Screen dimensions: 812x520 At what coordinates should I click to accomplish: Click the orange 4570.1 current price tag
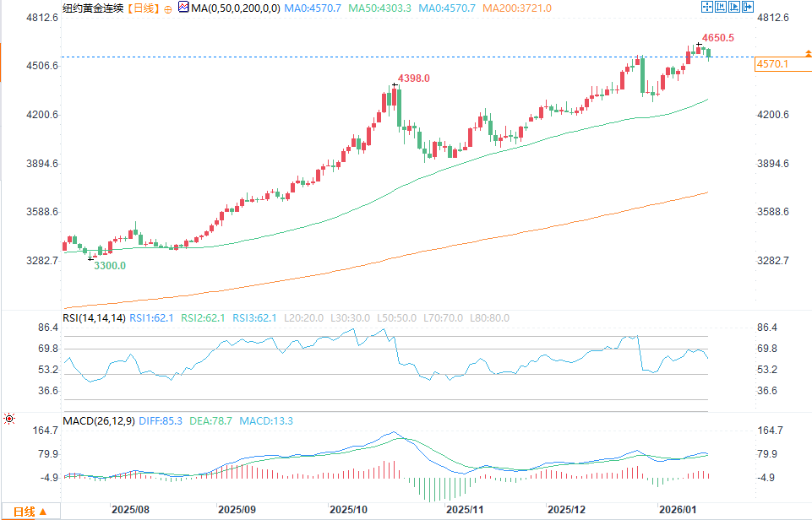pyautogui.click(x=773, y=64)
